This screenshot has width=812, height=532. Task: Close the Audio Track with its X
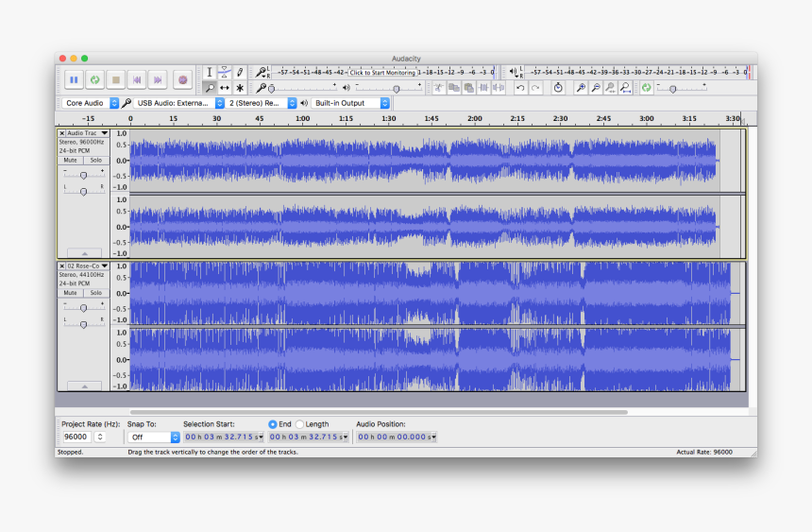pos(61,133)
